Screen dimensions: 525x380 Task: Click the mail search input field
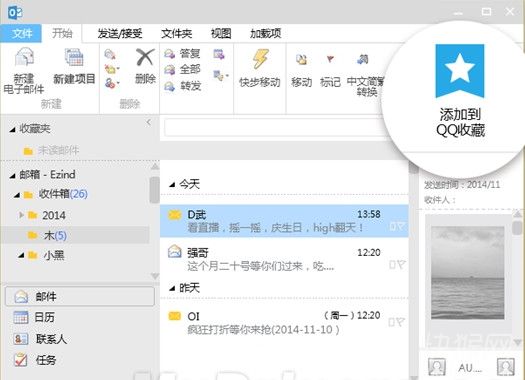275,128
